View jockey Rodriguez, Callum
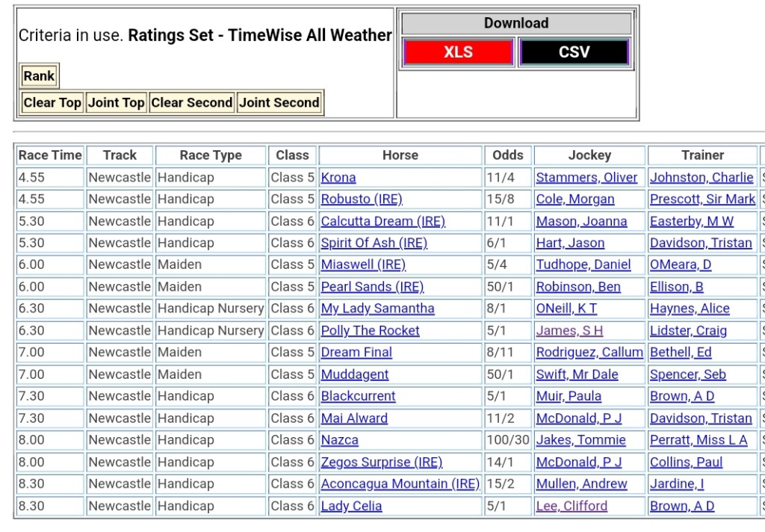This screenshot has height=532, width=765. point(589,353)
